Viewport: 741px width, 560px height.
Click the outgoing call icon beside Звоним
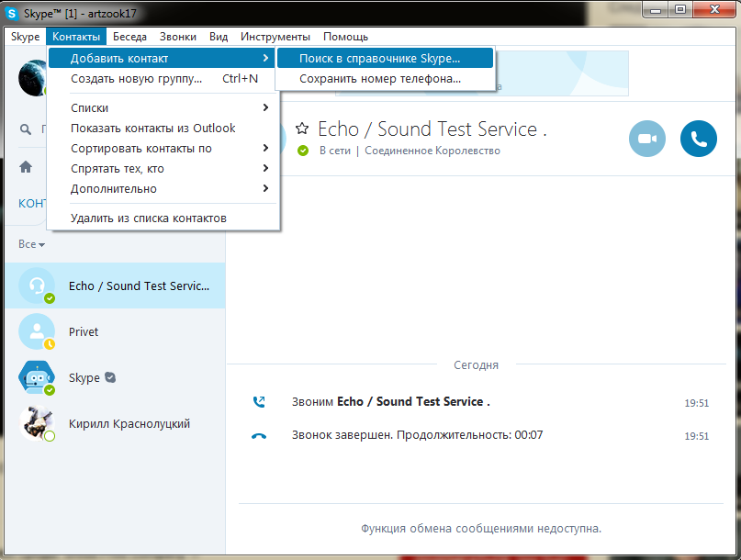pyautogui.click(x=259, y=402)
